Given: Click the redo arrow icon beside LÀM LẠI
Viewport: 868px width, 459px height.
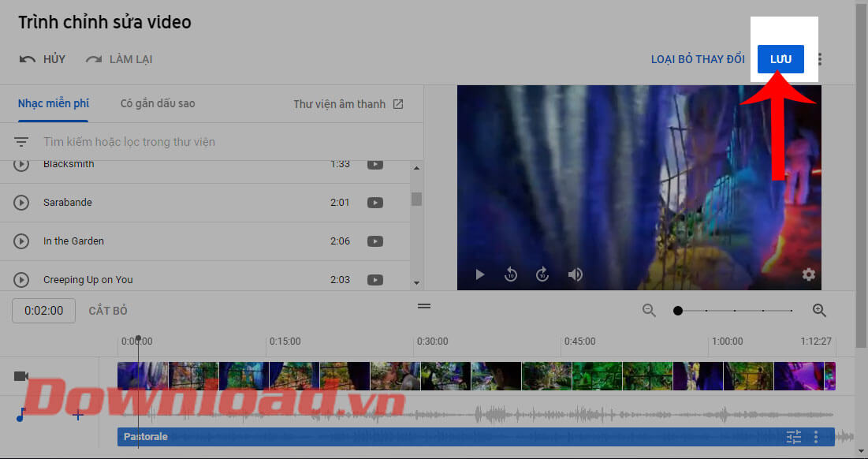Looking at the screenshot, I should tap(94, 59).
